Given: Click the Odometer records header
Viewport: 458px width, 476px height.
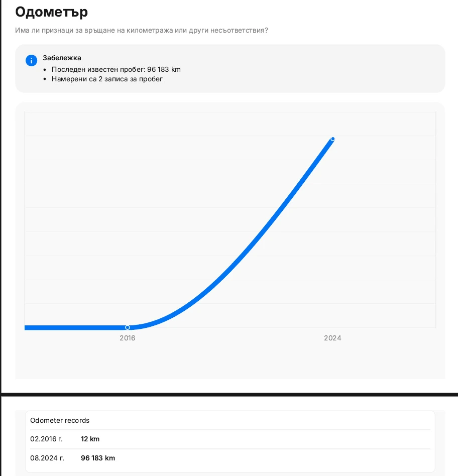Looking at the screenshot, I should click(x=60, y=420).
